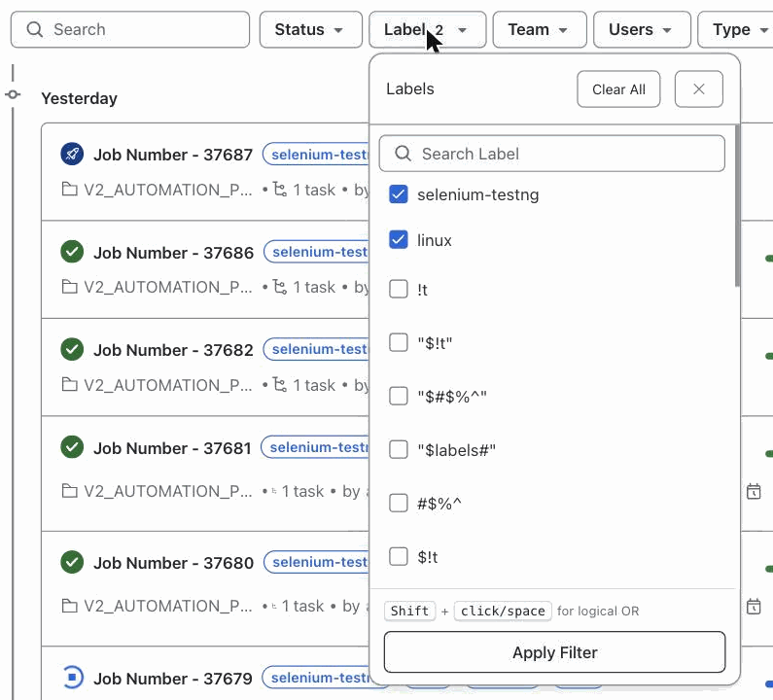Click the Apply Filter button

click(x=554, y=652)
